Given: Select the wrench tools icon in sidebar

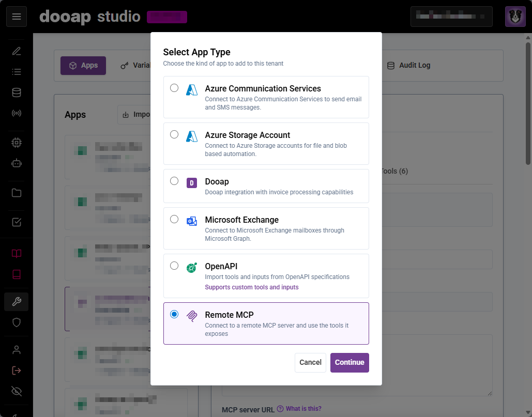Looking at the screenshot, I should [x=17, y=302].
